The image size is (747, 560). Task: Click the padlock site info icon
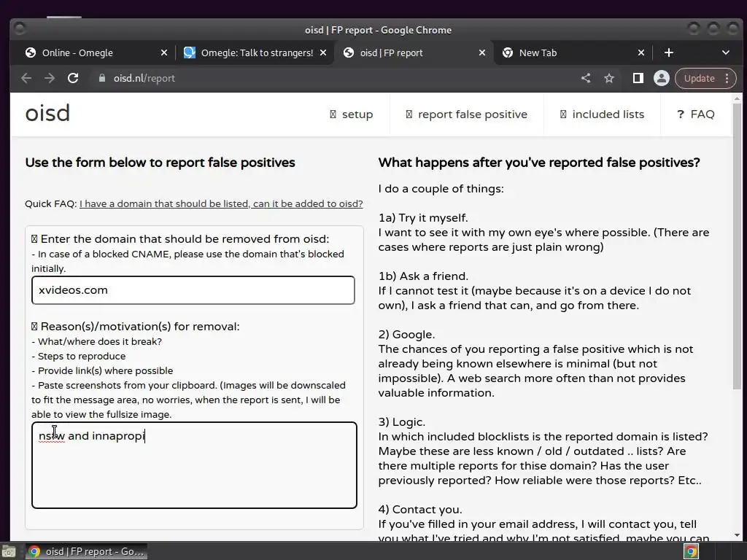point(101,78)
